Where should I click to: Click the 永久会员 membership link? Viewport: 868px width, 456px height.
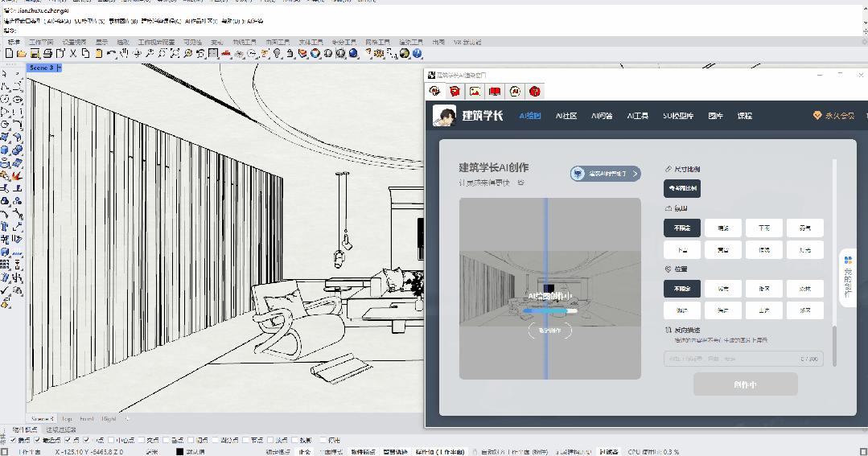pyautogui.click(x=834, y=116)
